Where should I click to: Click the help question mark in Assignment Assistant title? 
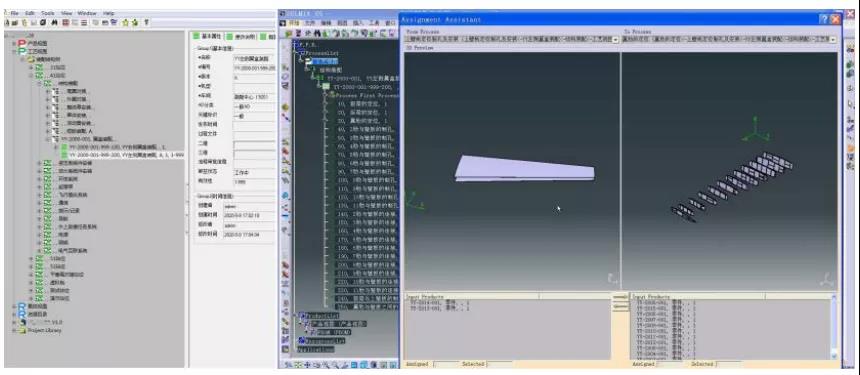(x=824, y=19)
